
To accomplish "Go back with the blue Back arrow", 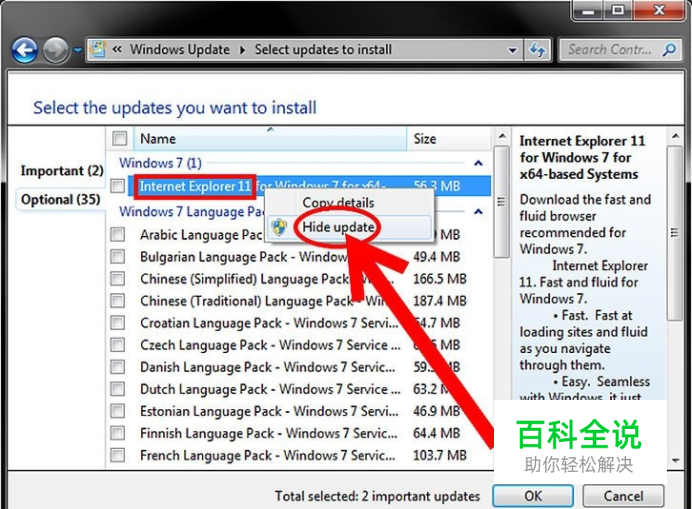I will click(24, 50).
